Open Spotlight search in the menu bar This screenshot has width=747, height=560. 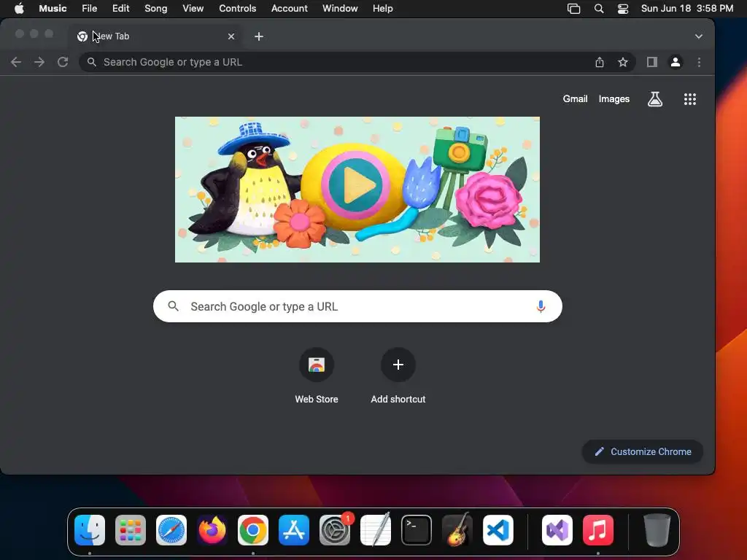(599, 9)
